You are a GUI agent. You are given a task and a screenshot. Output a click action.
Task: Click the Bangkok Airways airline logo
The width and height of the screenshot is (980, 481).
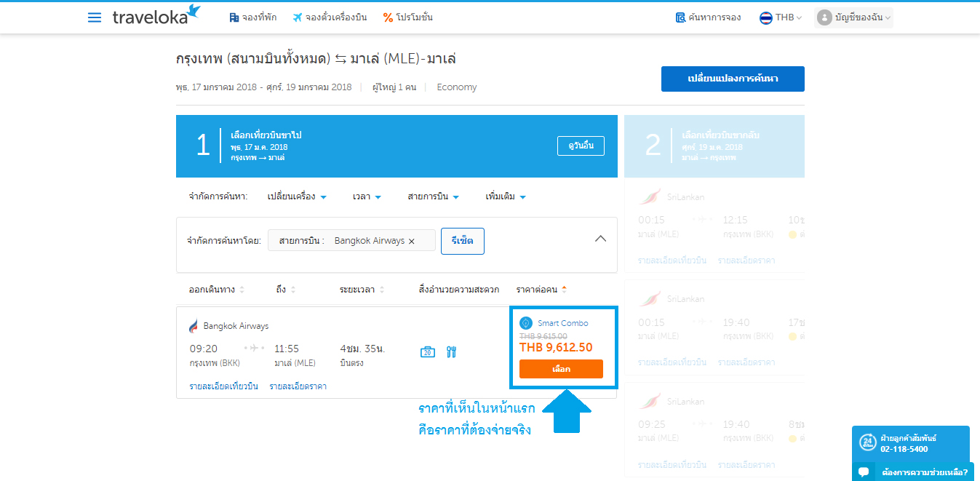(x=194, y=326)
